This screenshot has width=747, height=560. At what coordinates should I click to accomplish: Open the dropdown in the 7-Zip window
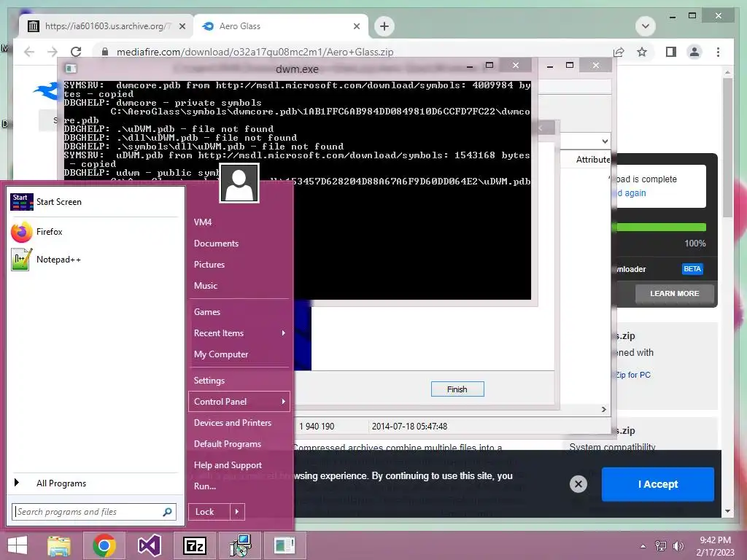coord(605,141)
